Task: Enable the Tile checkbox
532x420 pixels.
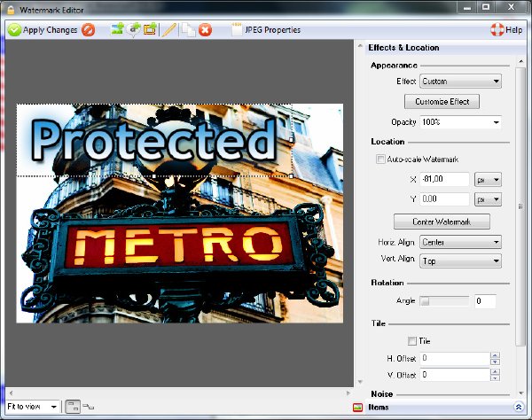Action: coord(412,340)
